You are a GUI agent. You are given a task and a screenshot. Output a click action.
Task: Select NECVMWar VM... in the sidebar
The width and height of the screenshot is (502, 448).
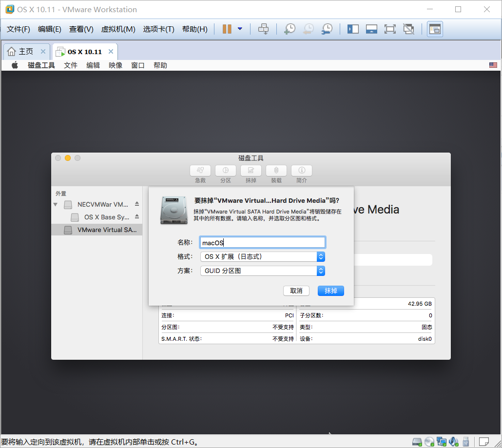pyautogui.click(x=102, y=204)
